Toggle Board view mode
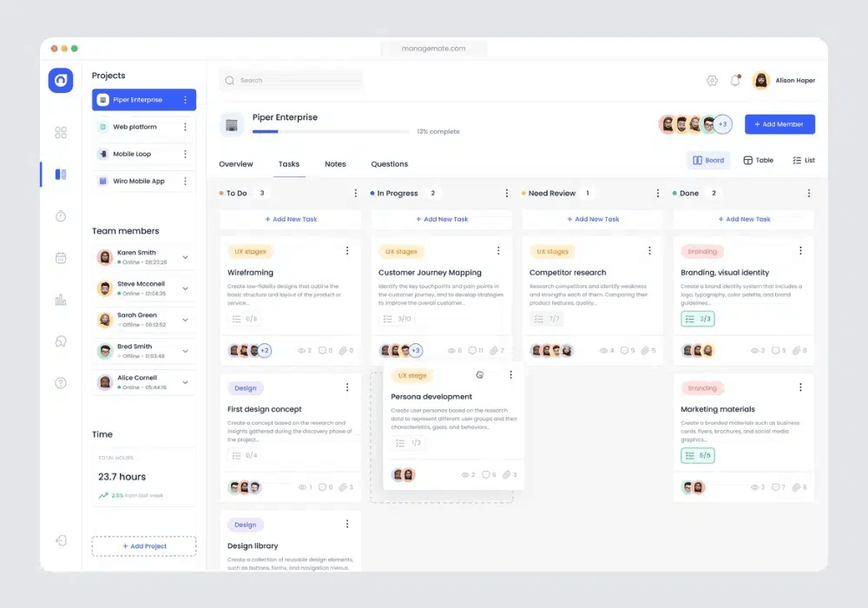 [x=708, y=161]
